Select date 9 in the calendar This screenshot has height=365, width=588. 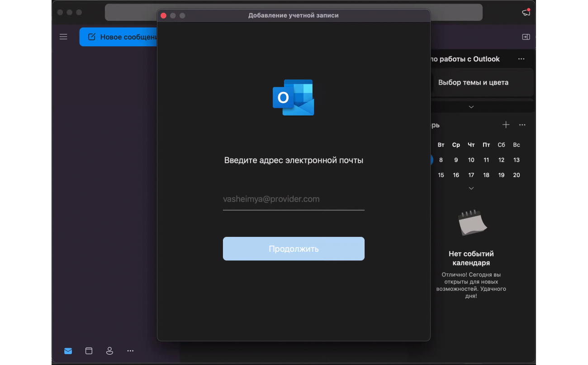click(x=456, y=160)
